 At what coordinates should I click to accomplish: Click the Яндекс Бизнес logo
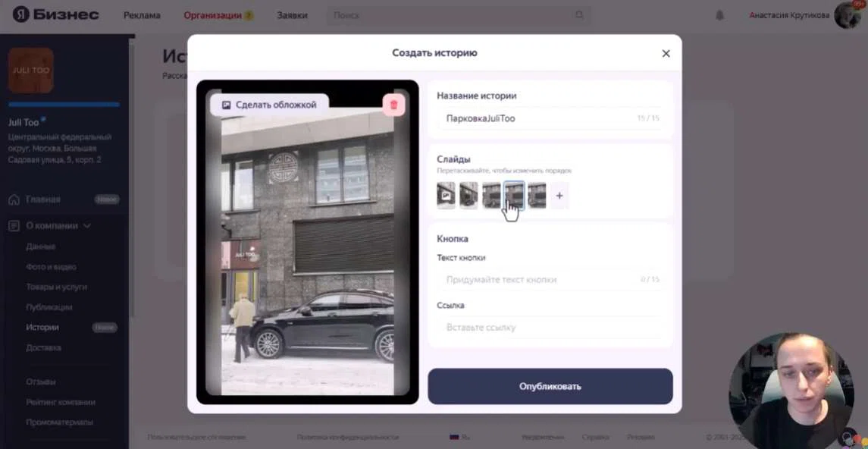[55, 15]
